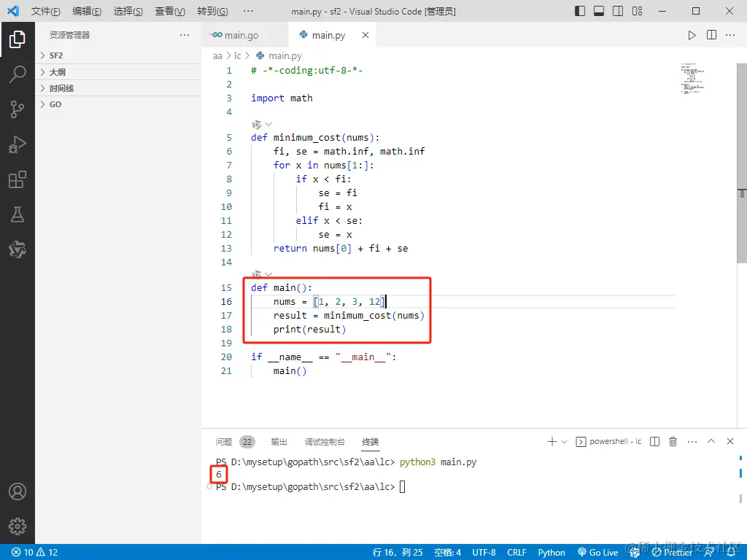The width and height of the screenshot is (747, 560).
Task: Kill the terminal with trash icon
Action: tap(673, 441)
